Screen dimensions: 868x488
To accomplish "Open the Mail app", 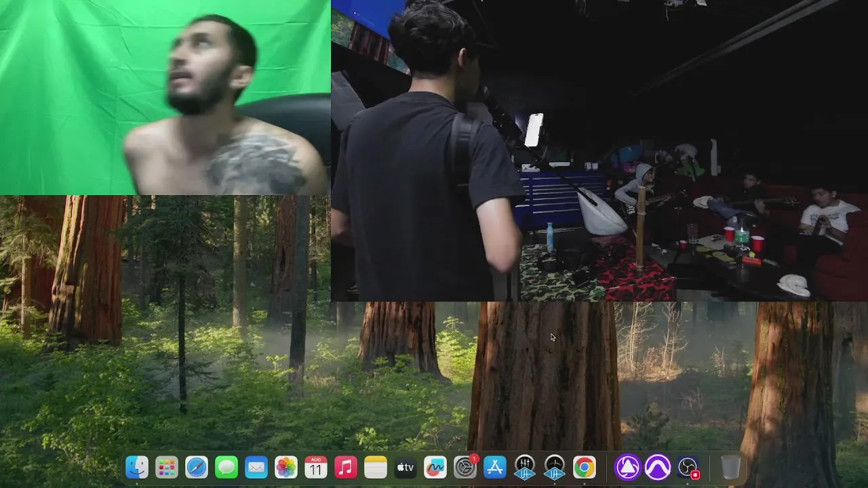I will 256,467.
